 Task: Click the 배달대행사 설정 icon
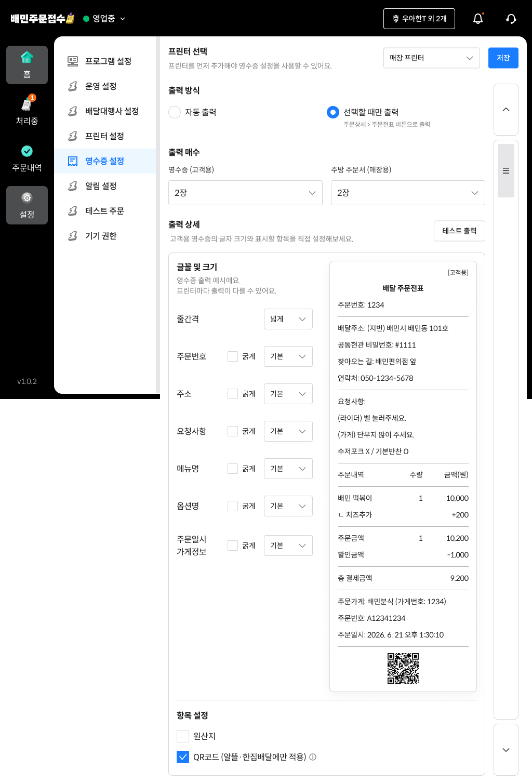tap(73, 111)
